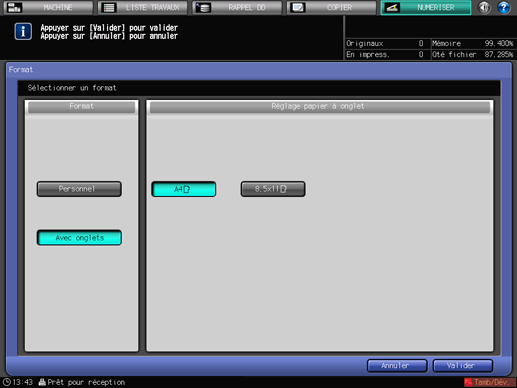Screen dimensions: 517x388
Task: Click the clock icon next to 13:43
Action: (x=6, y=382)
